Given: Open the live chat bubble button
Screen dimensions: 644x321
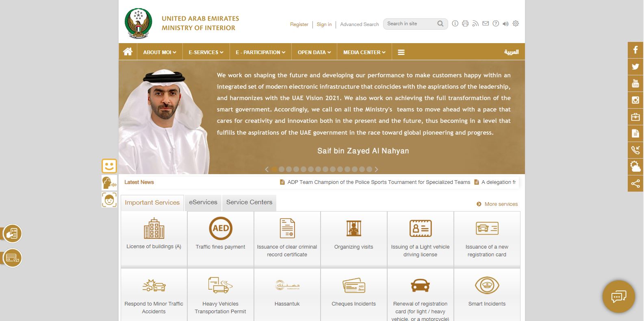Looking at the screenshot, I should pyautogui.click(x=618, y=296).
